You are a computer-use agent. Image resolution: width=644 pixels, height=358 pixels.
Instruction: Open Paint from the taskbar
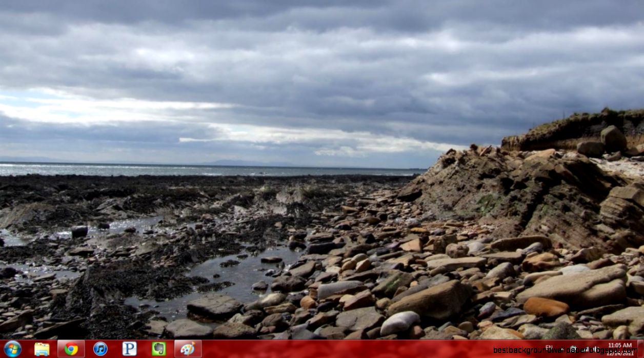tap(186, 348)
